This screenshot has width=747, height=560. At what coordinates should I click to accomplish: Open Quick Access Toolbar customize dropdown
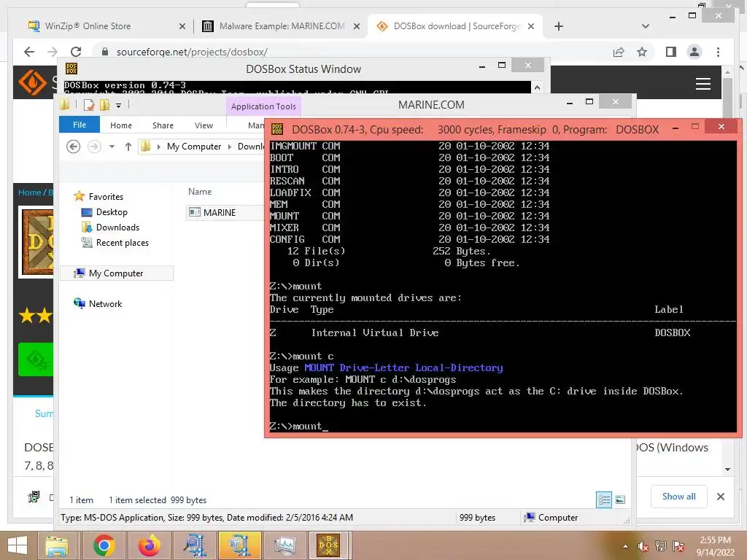(x=119, y=105)
